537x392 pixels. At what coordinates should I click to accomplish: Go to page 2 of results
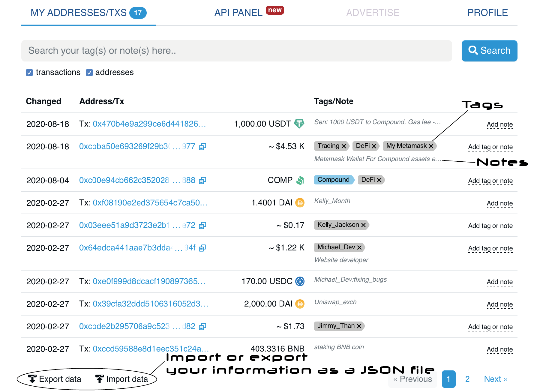coord(467,379)
